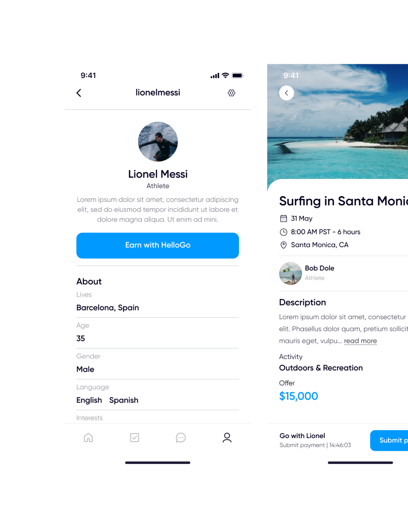Viewport: 408px width, 532px height.
Task: Tap the $15,000 offer amount
Action: point(299,396)
